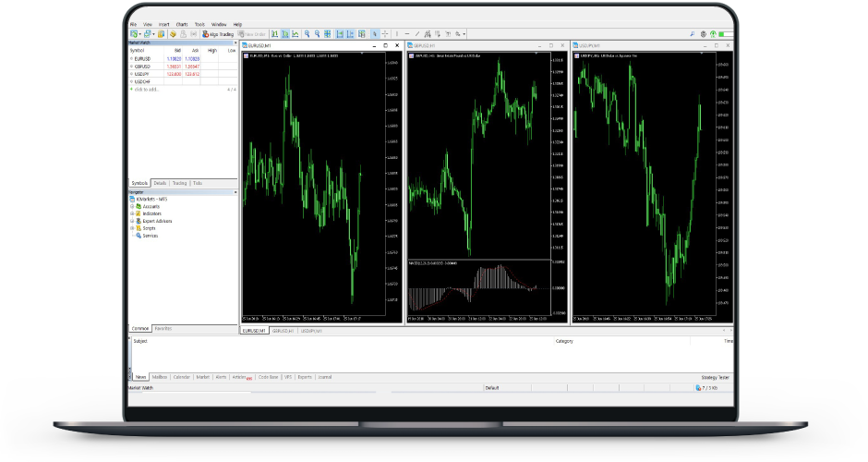Select the GBPUSD row in Market Watch
The width and height of the screenshot is (868, 462).
coord(183,66)
